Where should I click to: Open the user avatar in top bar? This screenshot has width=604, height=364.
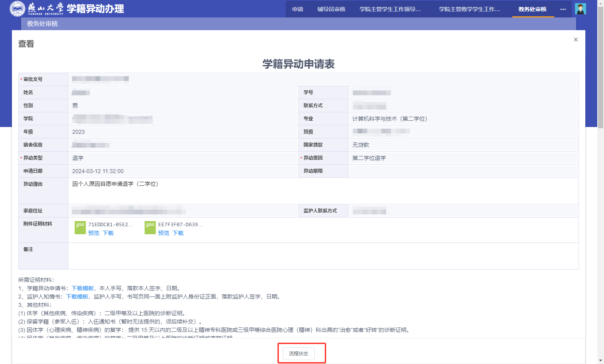(580, 9)
